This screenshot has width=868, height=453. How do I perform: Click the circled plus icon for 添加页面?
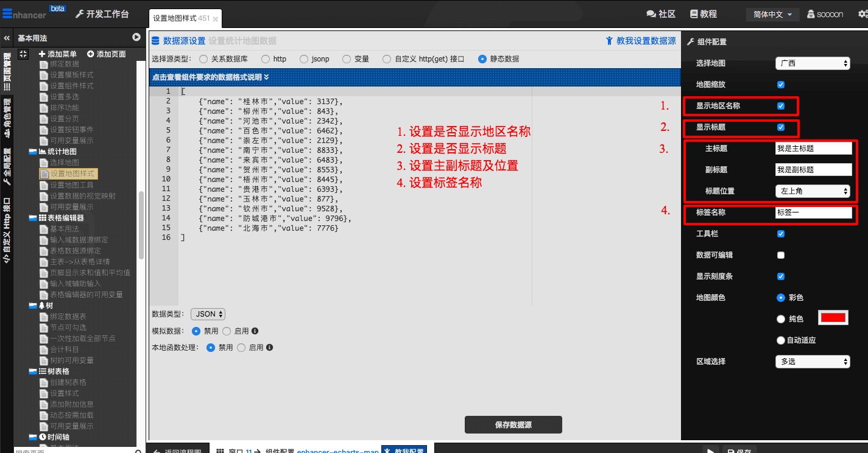tap(91, 54)
